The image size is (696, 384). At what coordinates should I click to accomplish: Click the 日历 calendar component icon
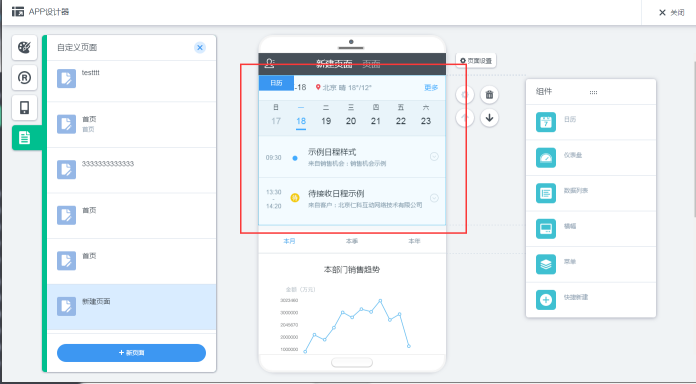(x=546, y=122)
